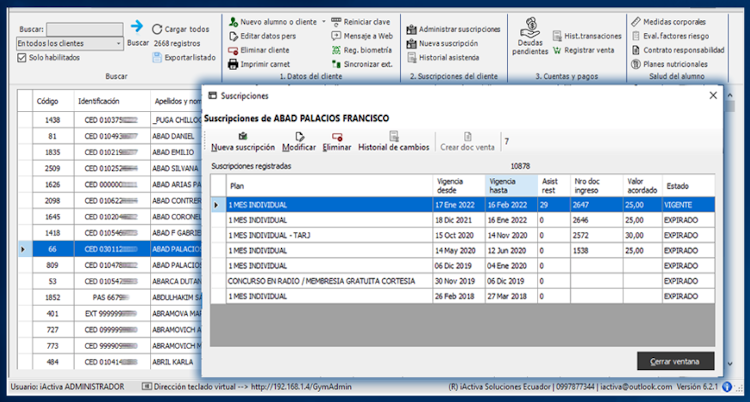Open Historial asistencia
Screen dimensions: 750x402
pos(443,58)
